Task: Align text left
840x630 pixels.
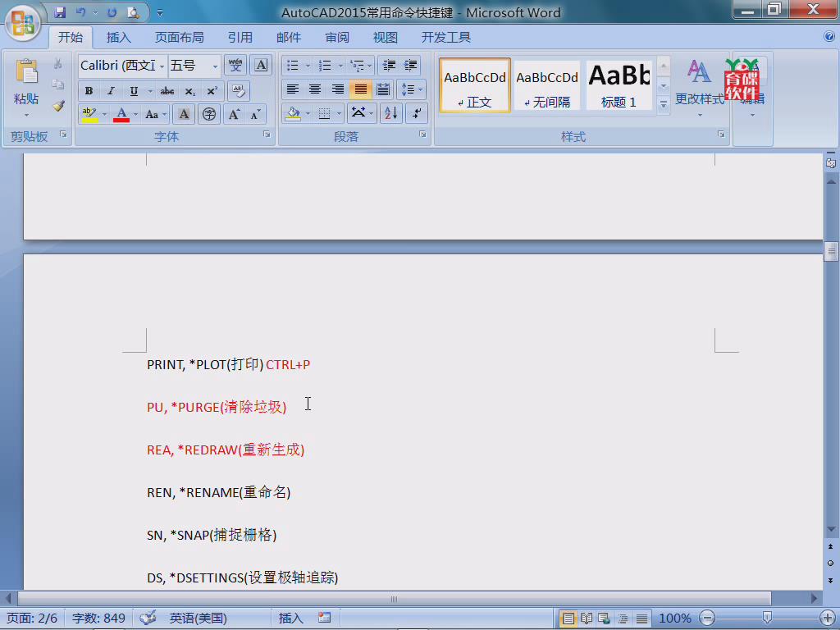Action: point(293,89)
